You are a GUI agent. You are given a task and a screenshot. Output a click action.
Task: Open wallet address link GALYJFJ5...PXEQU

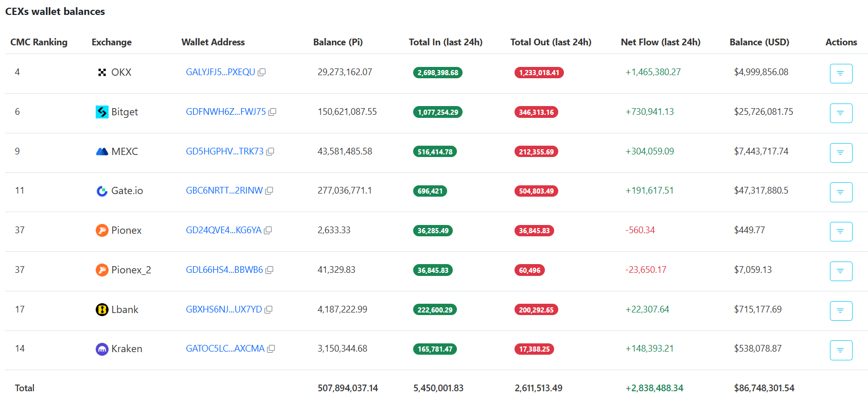point(220,73)
